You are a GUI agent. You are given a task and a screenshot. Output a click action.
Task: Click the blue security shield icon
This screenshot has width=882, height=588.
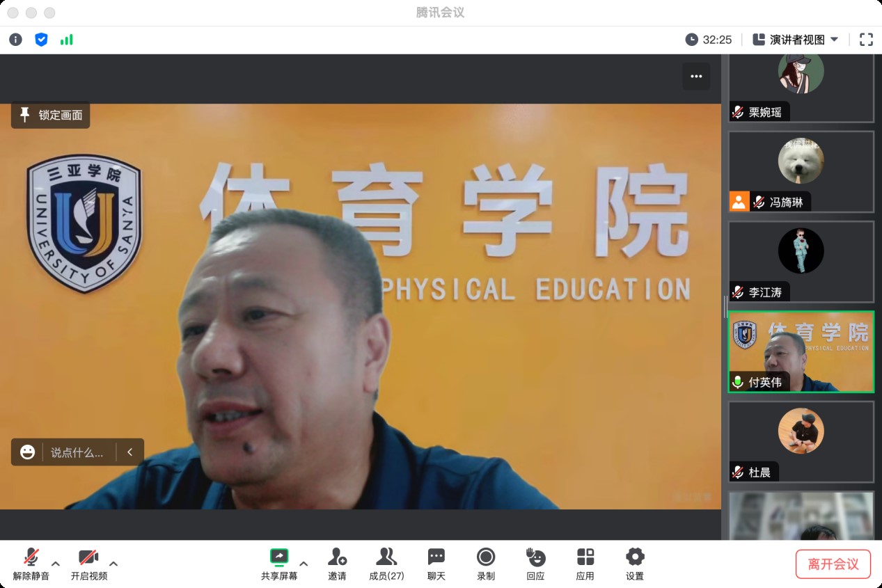click(x=41, y=40)
